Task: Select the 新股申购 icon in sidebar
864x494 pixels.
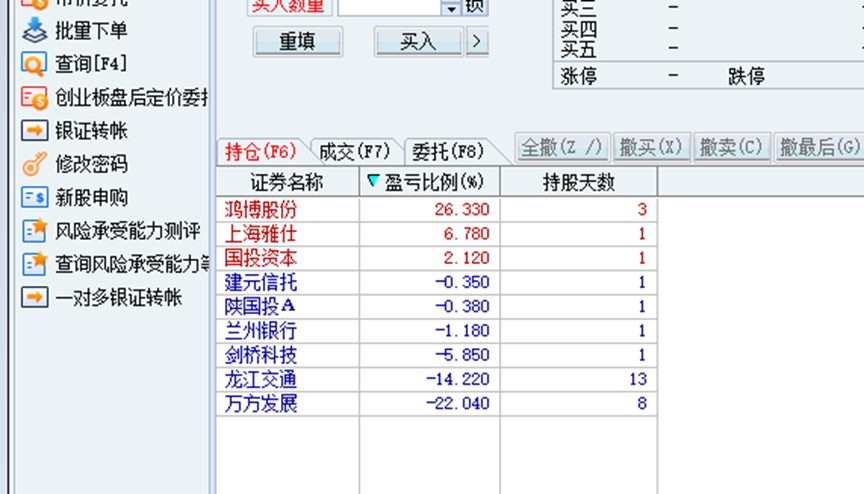Action: 34,197
